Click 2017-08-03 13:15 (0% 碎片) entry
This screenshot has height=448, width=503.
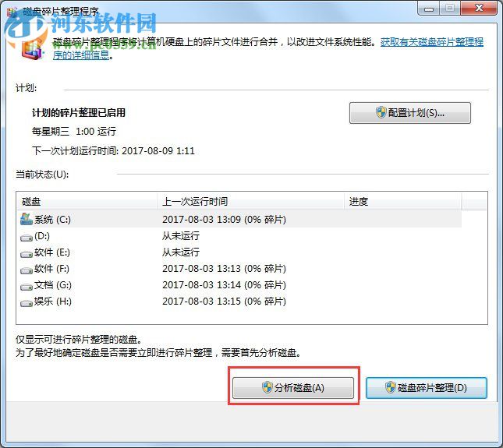[224, 302]
